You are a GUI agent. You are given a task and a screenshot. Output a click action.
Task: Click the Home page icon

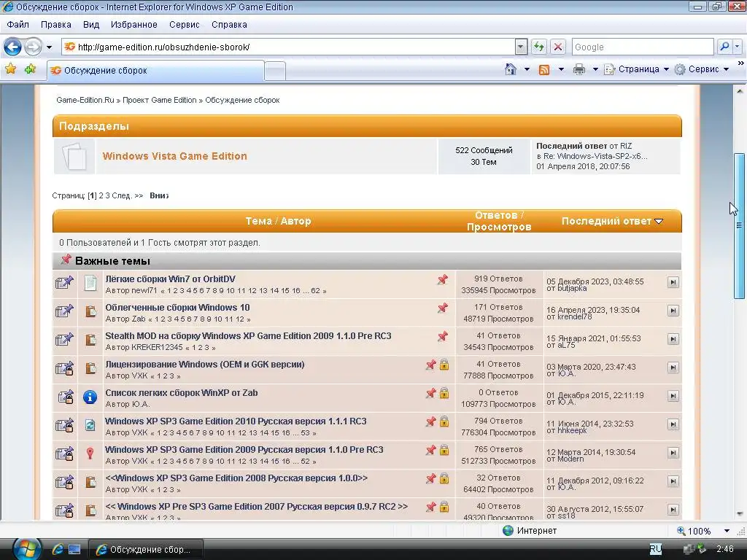(510, 69)
